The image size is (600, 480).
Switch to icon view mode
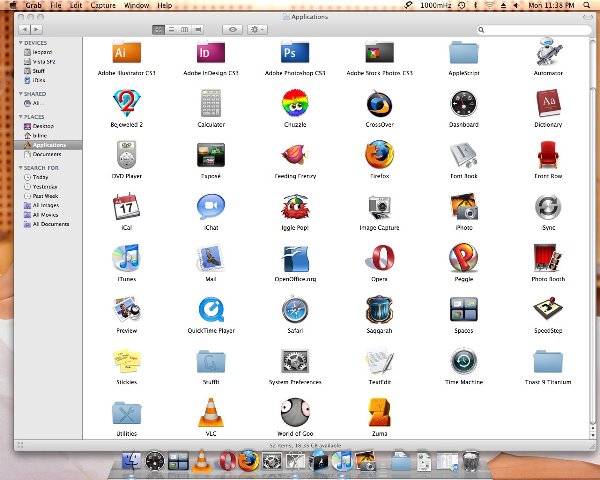[158, 29]
